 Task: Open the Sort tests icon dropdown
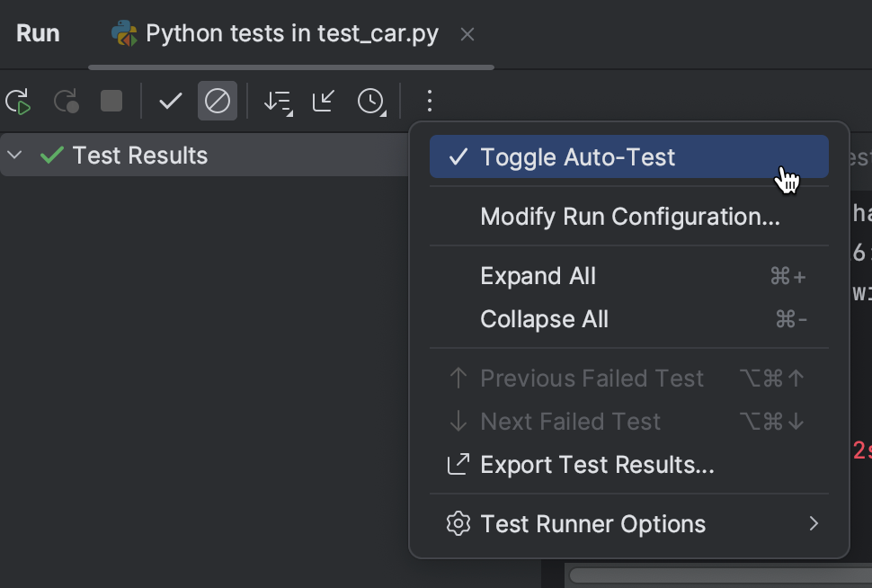pyautogui.click(x=277, y=101)
